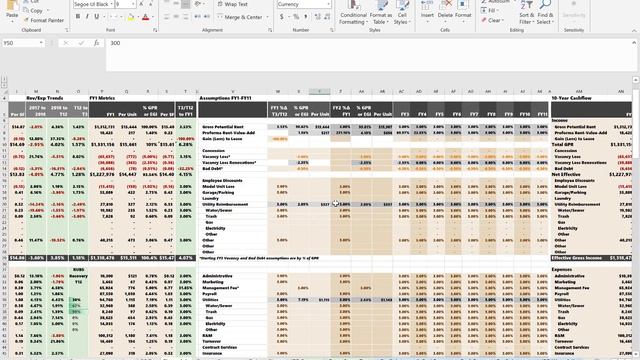Image resolution: width=640 pixels, height=360 pixels.
Task: Increase the font size
Action: tap(141, 4)
